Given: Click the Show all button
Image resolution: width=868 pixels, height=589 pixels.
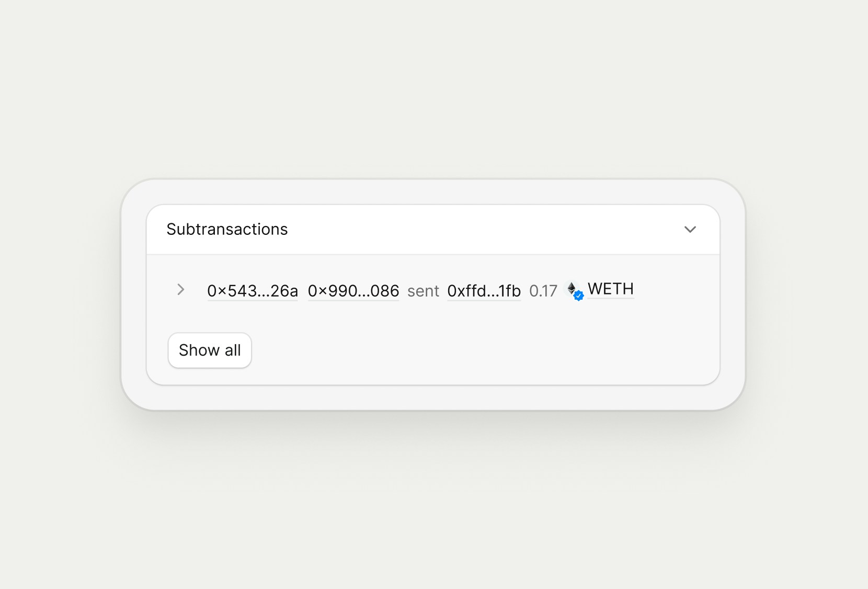Looking at the screenshot, I should (209, 350).
